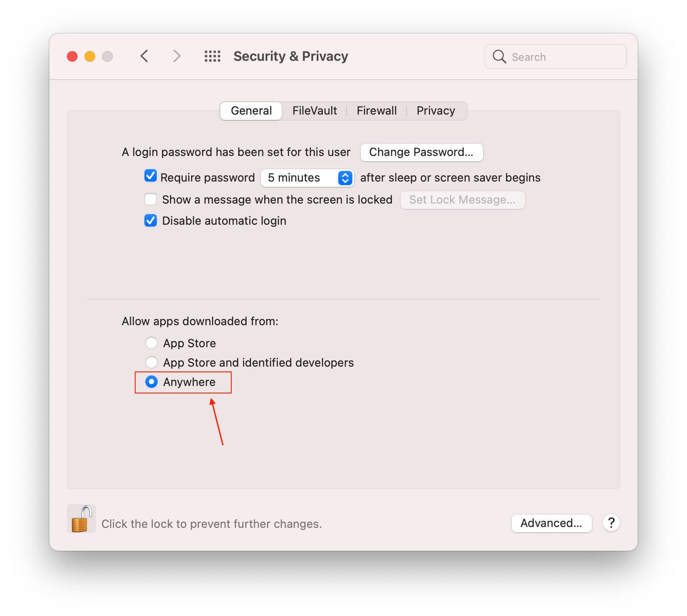The image size is (687, 616).
Task: Click the magnifying glass search icon
Action: [499, 56]
